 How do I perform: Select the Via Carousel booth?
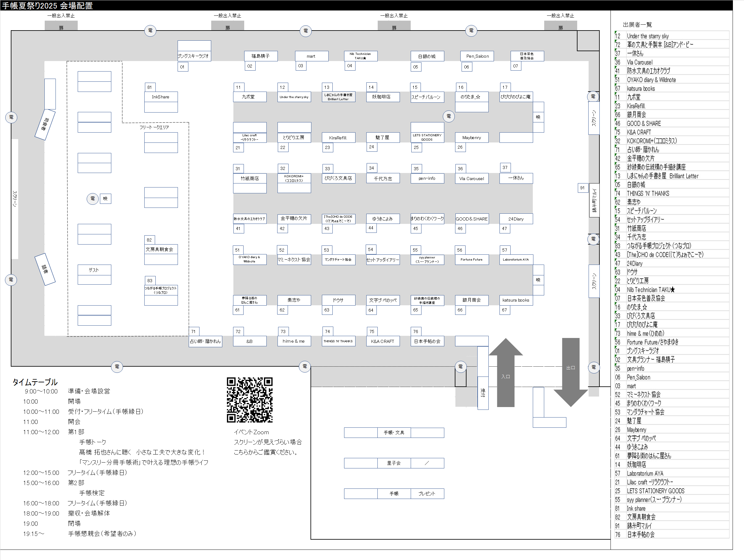pos(471,179)
